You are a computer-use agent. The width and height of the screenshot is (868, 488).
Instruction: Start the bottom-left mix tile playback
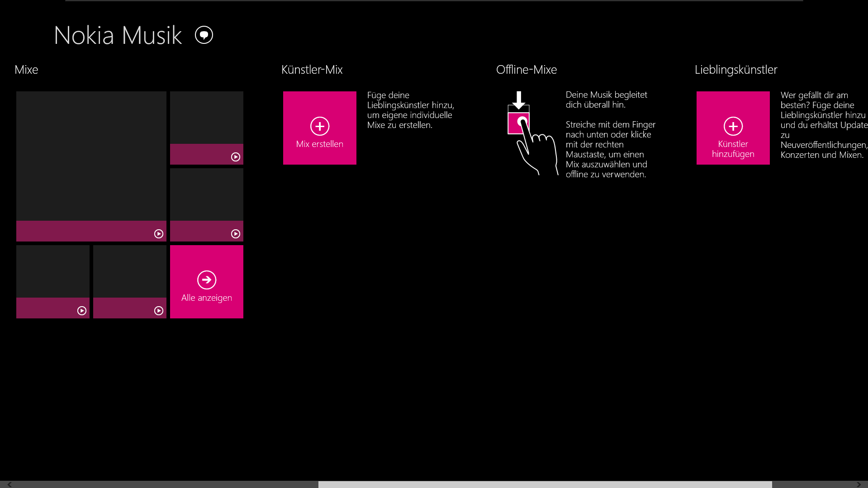(x=82, y=311)
